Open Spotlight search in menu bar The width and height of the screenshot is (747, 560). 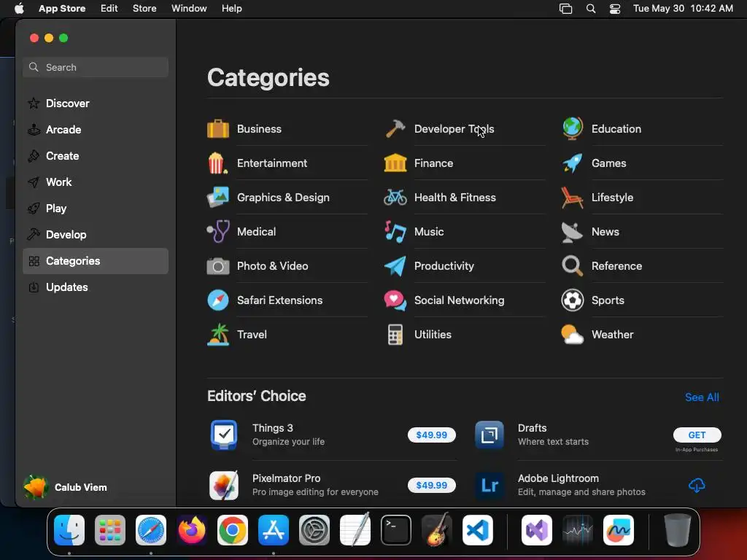(x=591, y=9)
